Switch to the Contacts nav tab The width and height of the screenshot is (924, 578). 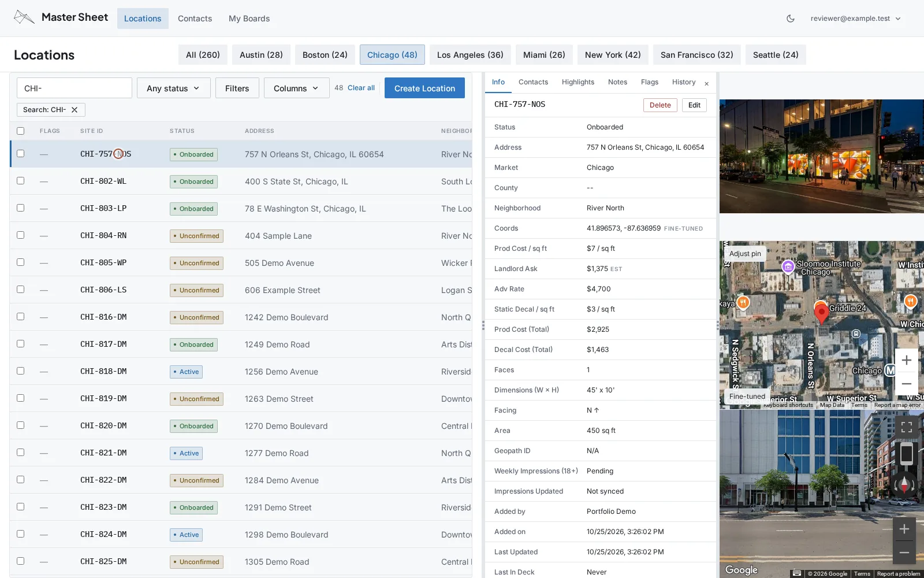[195, 18]
